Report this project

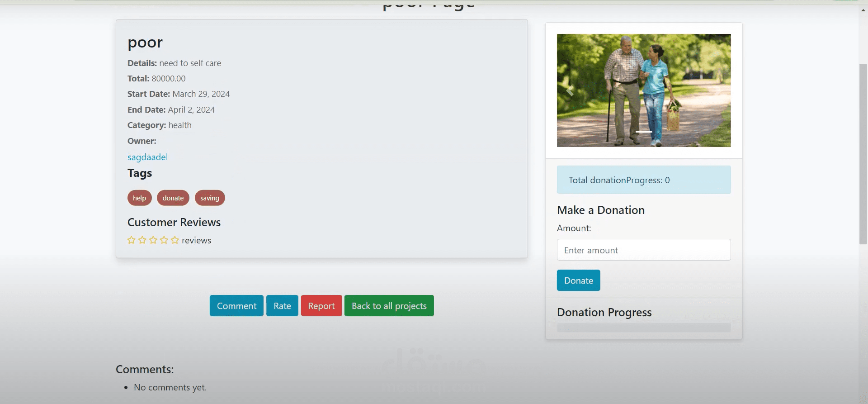coord(321,306)
